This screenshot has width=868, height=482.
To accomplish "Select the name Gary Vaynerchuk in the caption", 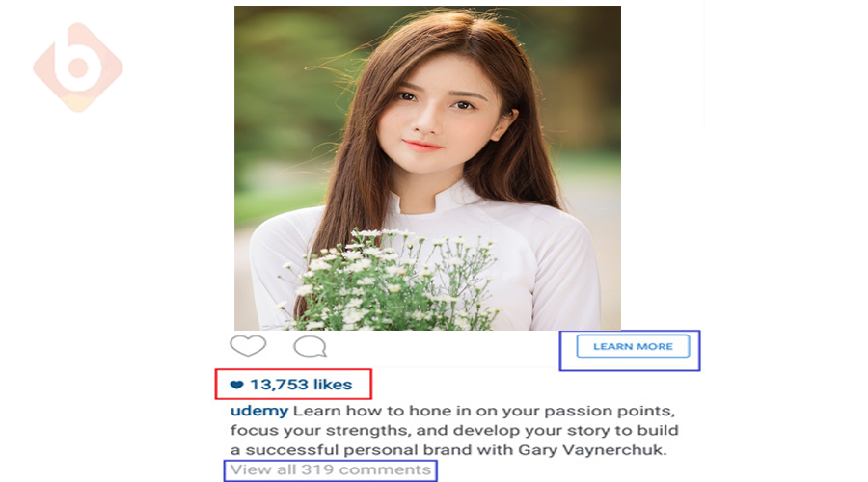I will [592, 450].
